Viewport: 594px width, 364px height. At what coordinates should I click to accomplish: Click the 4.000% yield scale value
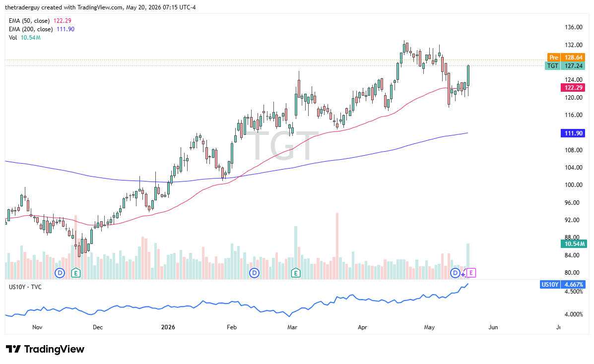pos(574,314)
